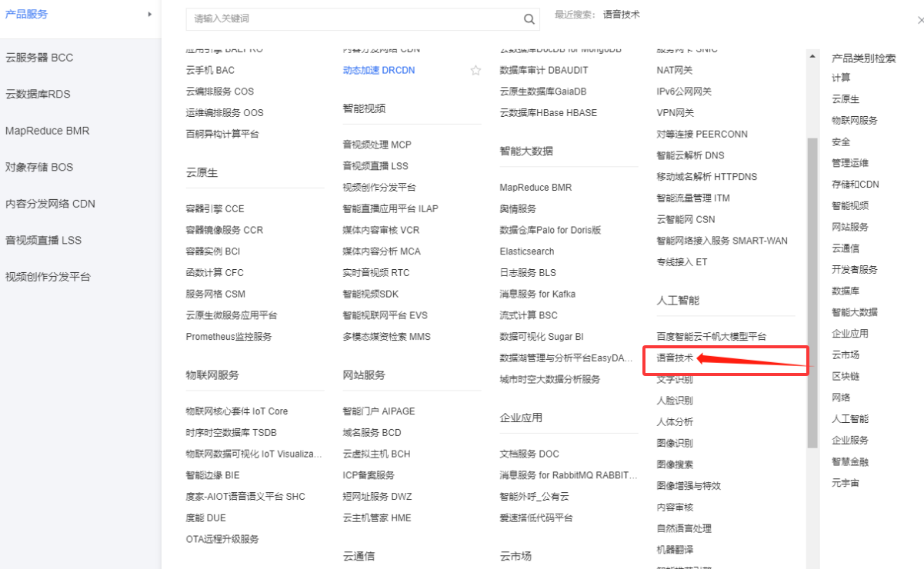
Task: Open 消息服务 for Kafka product
Action: 538,294
